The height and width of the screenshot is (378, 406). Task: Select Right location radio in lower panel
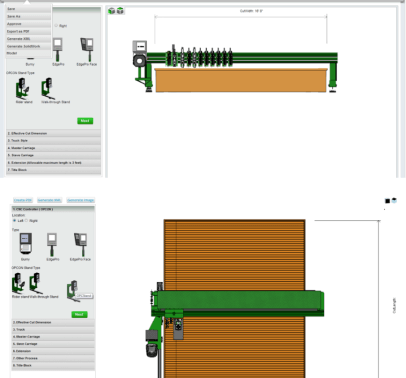point(26,221)
